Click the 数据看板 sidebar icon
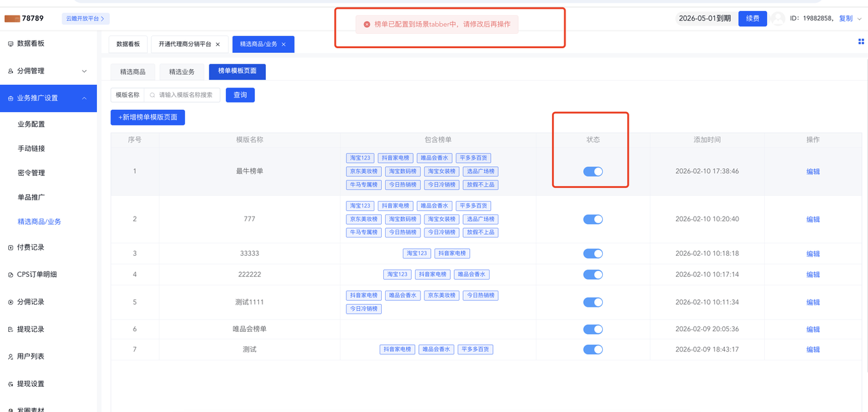868x412 pixels. click(x=10, y=43)
